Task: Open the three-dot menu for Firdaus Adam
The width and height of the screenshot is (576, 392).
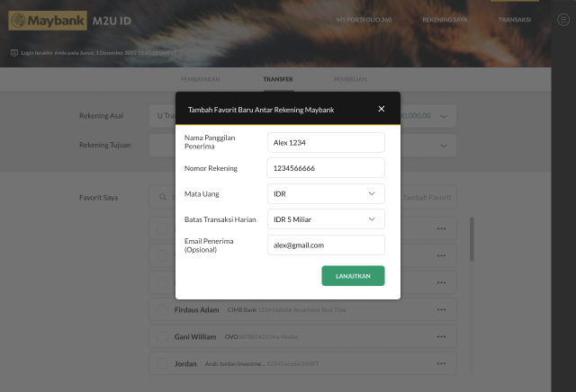Action: click(x=441, y=310)
